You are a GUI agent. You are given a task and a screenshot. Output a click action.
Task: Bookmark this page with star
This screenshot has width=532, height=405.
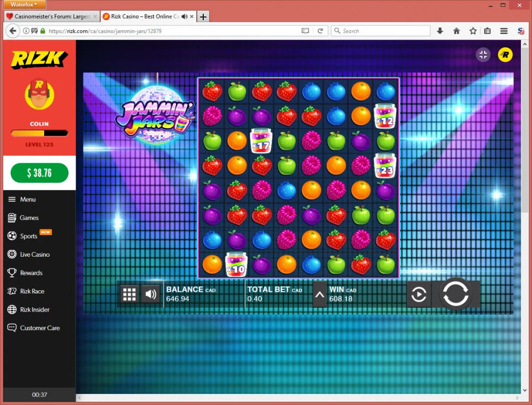click(x=473, y=31)
